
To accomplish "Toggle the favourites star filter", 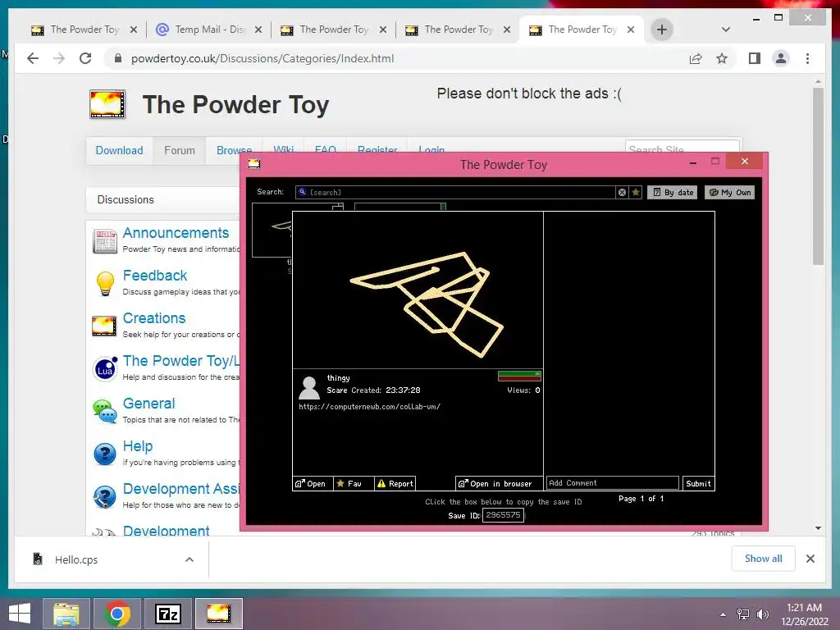I will (636, 192).
